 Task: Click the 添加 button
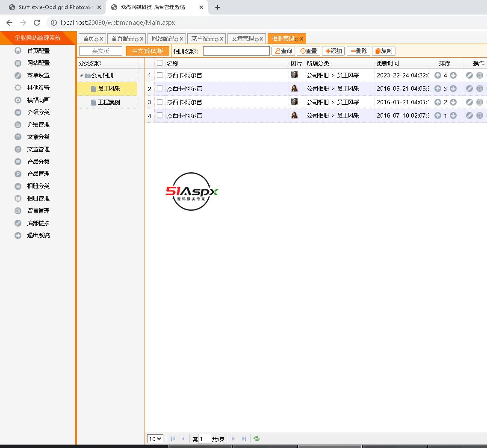coord(333,51)
